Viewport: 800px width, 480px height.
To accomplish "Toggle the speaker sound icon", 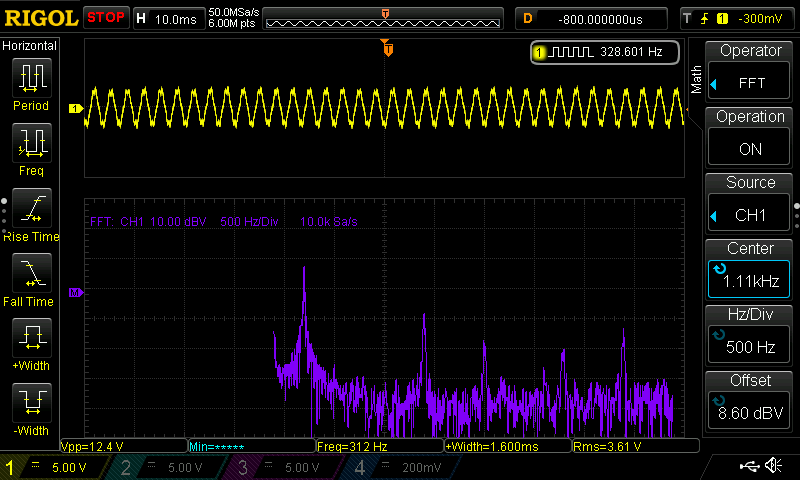I will (x=773, y=466).
